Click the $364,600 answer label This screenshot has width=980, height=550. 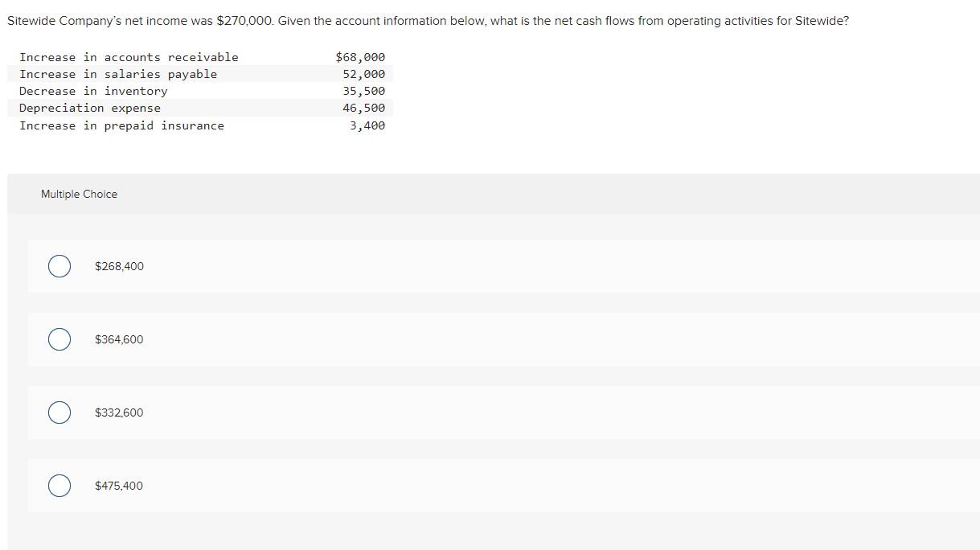pos(119,339)
